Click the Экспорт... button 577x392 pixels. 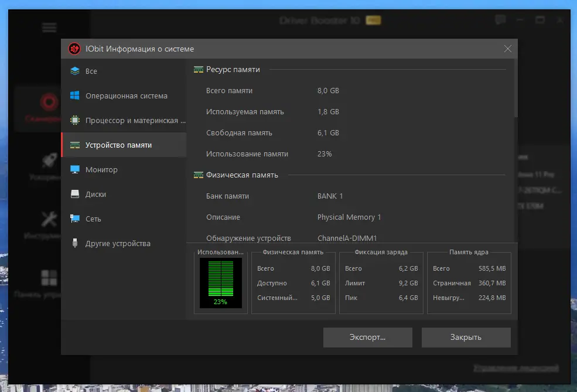(x=368, y=337)
